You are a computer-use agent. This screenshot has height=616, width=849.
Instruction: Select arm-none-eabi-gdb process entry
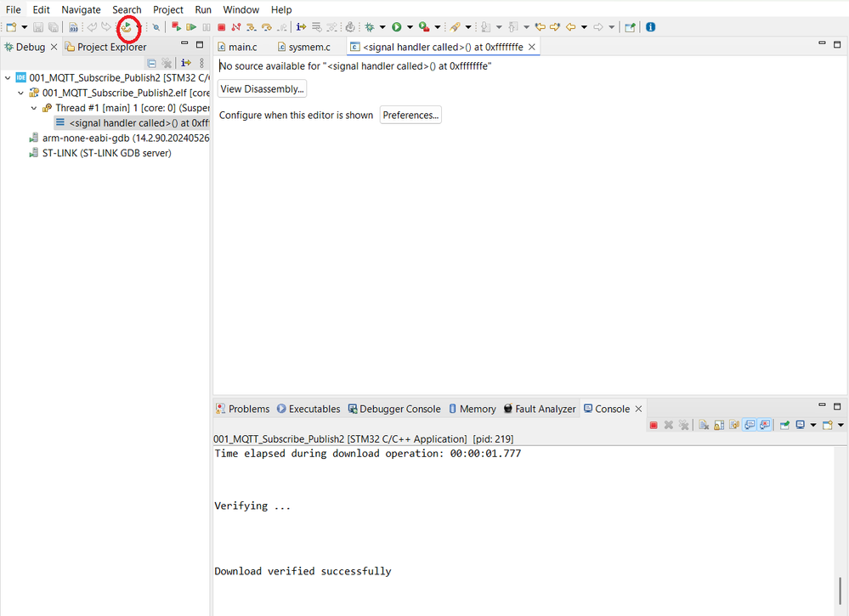click(x=119, y=138)
